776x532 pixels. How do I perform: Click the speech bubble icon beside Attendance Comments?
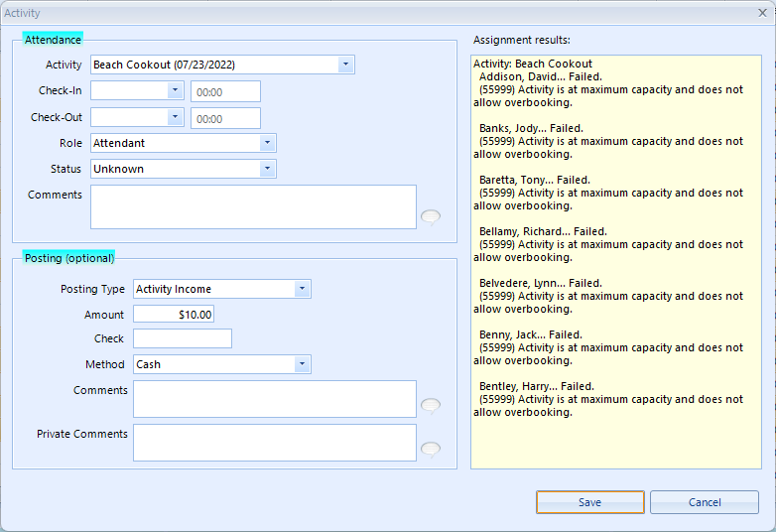[x=430, y=217]
